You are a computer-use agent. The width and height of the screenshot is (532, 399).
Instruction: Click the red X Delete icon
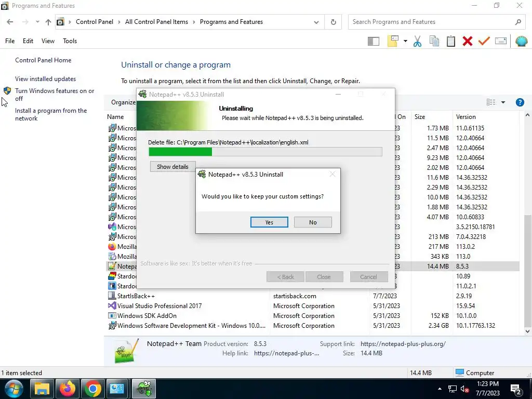pos(468,41)
